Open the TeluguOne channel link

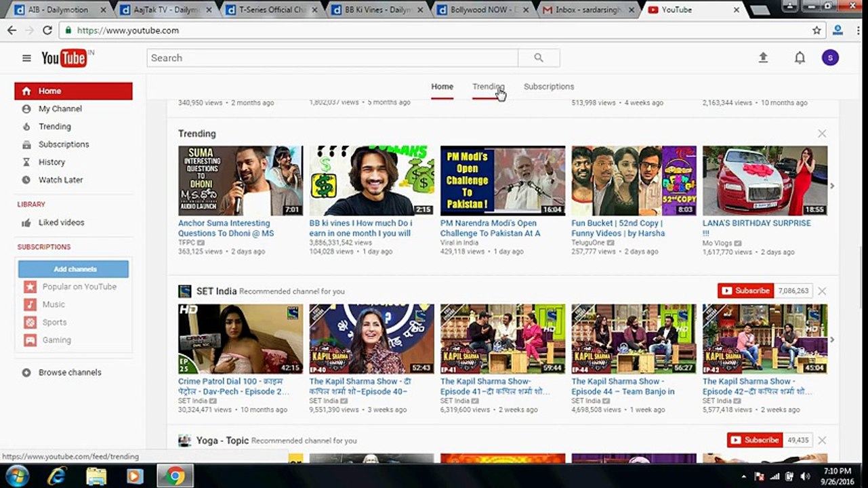click(588, 243)
